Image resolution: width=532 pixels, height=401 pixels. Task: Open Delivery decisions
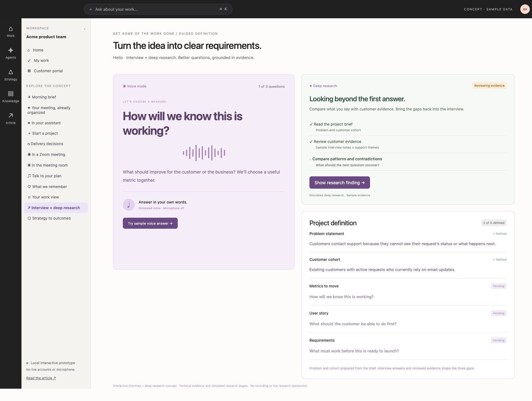tap(56, 144)
